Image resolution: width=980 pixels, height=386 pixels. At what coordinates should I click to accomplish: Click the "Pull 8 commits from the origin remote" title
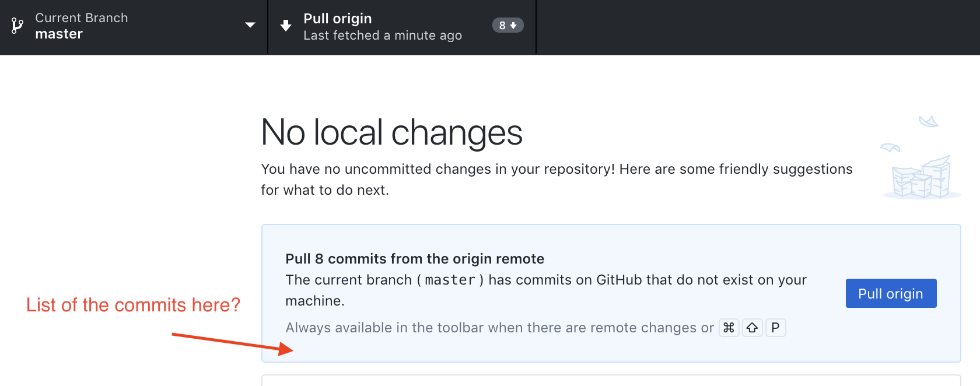click(415, 259)
